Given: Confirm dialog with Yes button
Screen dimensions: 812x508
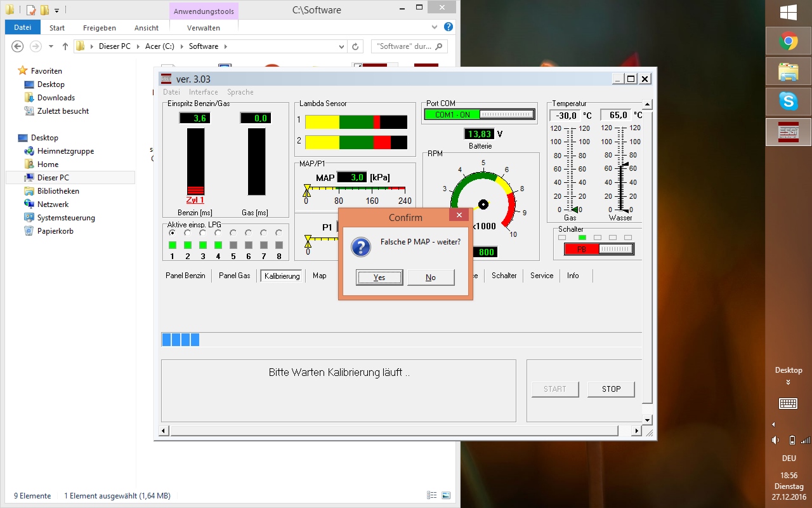Looking at the screenshot, I should (x=379, y=277).
